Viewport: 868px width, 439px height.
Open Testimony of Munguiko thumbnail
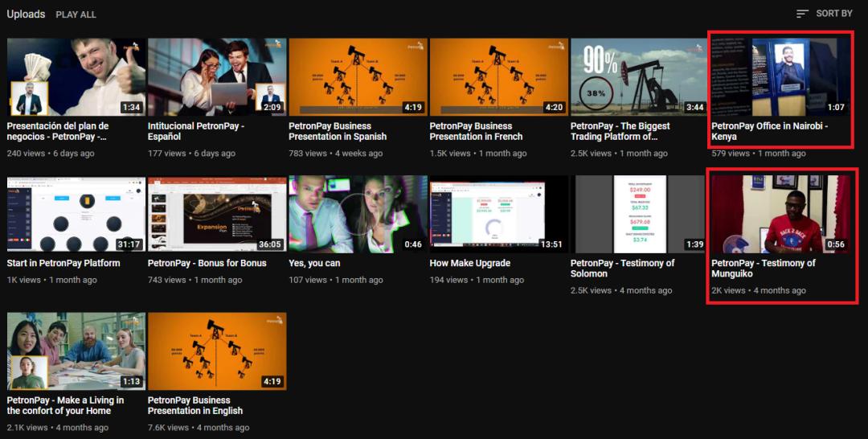[780, 214]
